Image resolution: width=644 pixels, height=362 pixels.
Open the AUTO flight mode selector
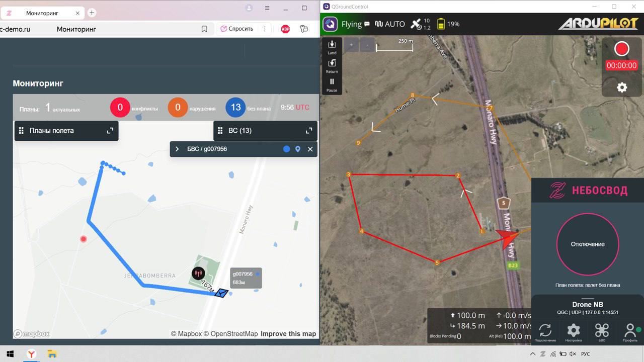coord(390,24)
